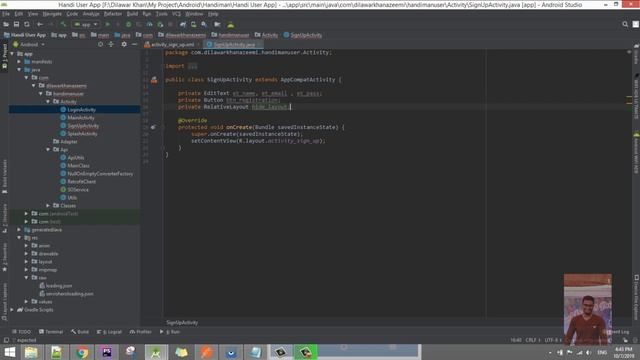This screenshot has height=360, width=640.
Task: Open the Refactor menu
Action: [113, 14]
